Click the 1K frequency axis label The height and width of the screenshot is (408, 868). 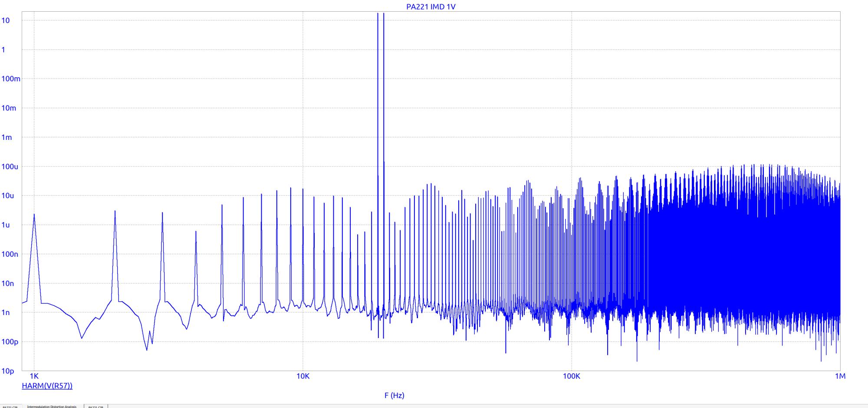[x=34, y=376]
